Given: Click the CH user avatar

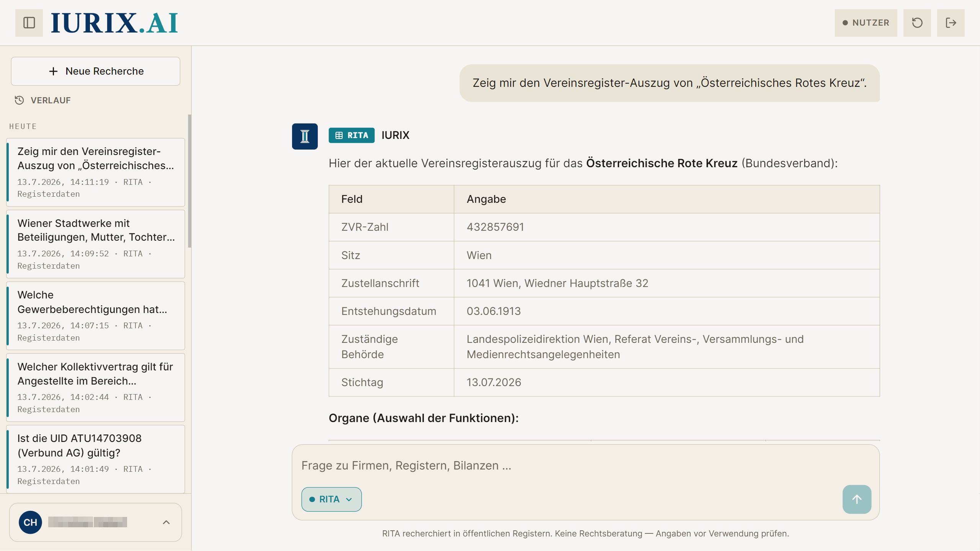Looking at the screenshot, I should tap(30, 522).
